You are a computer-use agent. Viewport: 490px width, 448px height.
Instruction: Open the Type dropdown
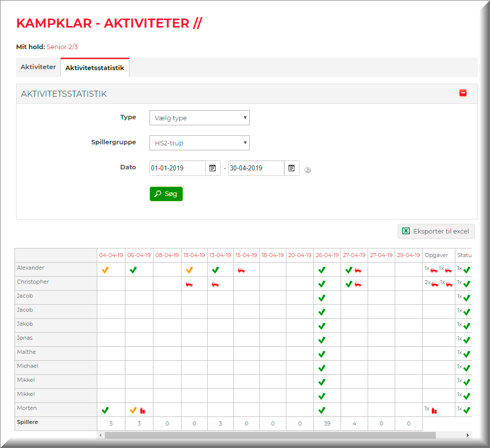[199, 118]
